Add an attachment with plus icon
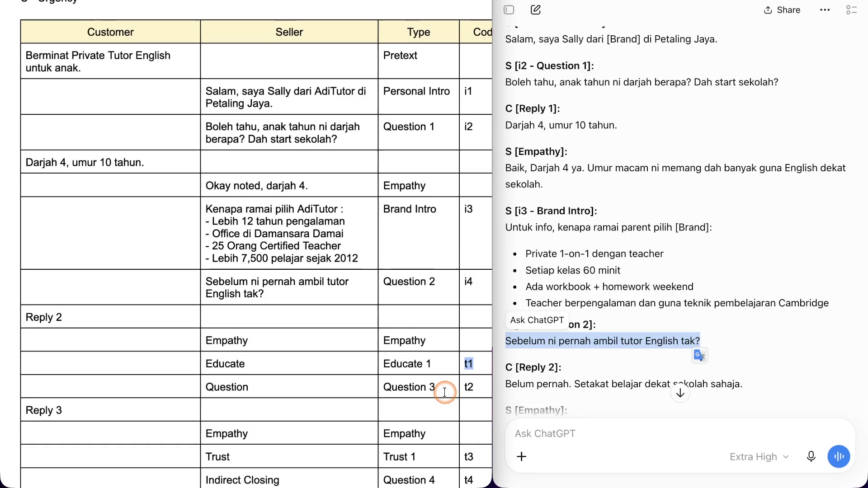The height and width of the screenshot is (488, 868). point(522,457)
